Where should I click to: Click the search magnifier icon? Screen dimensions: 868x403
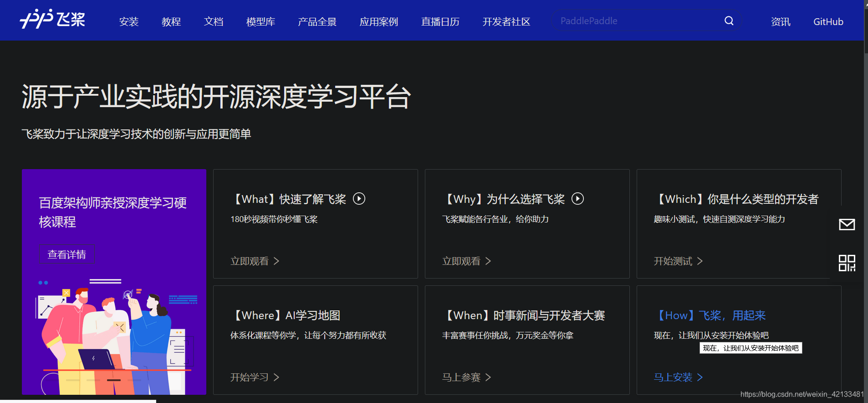pyautogui.click(x=729, y=21)
